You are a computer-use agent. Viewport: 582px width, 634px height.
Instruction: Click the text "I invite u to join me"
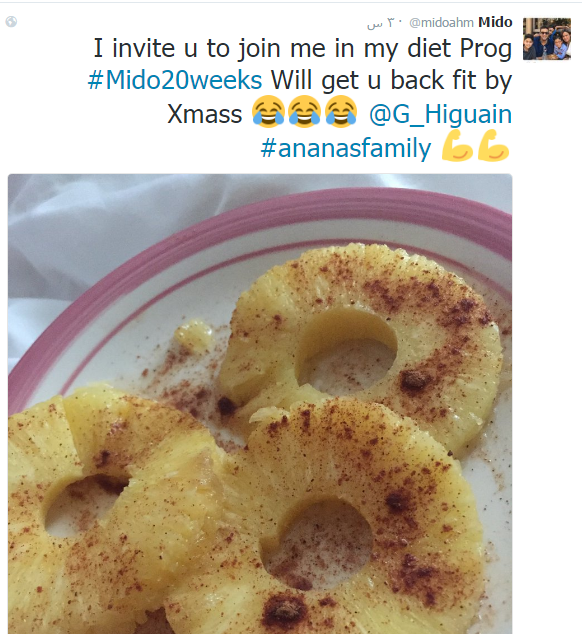[x=209, y=49]
